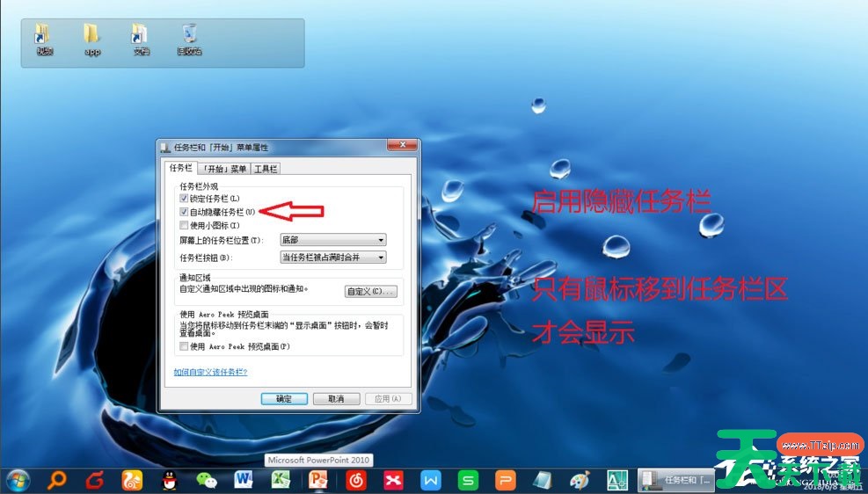Open PowerPoint 2010 taskbar icon
This screenshot has height=494, width=868.
pyautogui.click(x=318, y=480)
